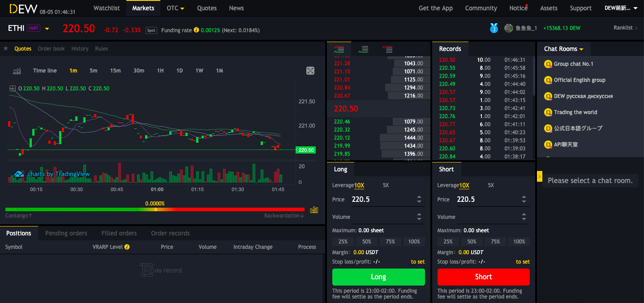Click the Records list scrollbar
This screenshot has height=303, width=644.
pyautogui.click(x=533, y=76)
